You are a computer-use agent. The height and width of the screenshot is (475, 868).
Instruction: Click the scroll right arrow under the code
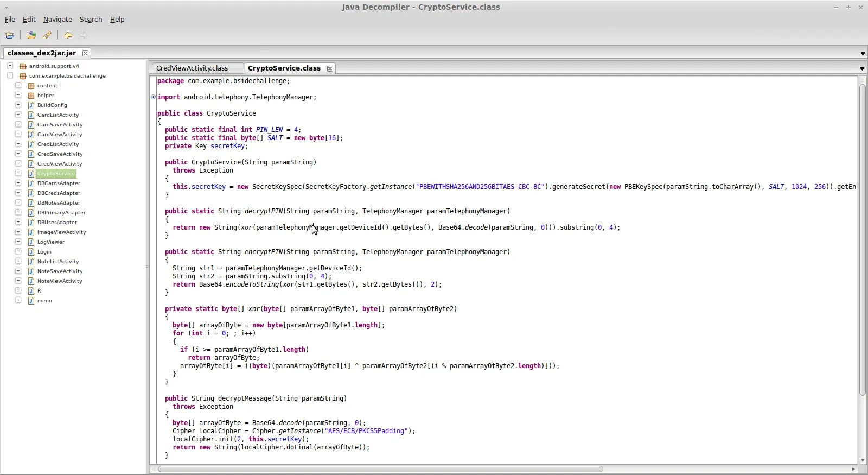click(853, 469)
